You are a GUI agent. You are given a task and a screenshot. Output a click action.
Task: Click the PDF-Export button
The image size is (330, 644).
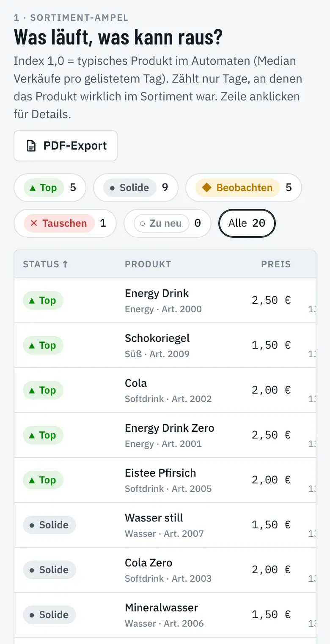click(66, 146)
